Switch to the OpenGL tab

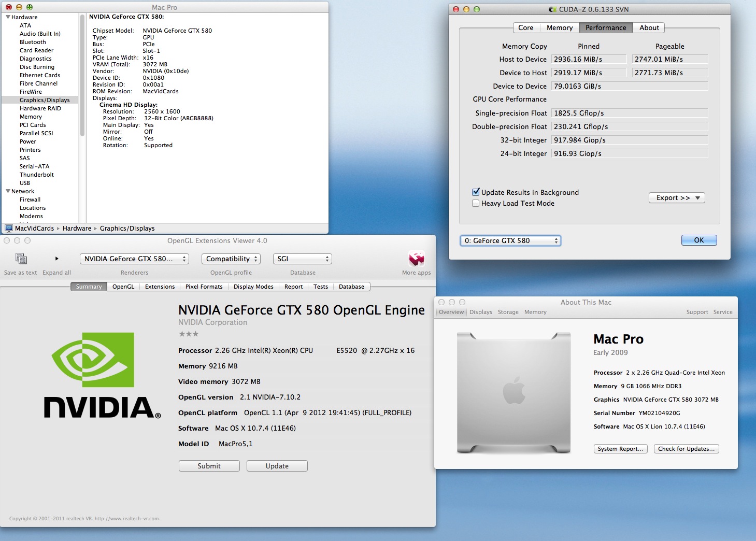point(123,287)
